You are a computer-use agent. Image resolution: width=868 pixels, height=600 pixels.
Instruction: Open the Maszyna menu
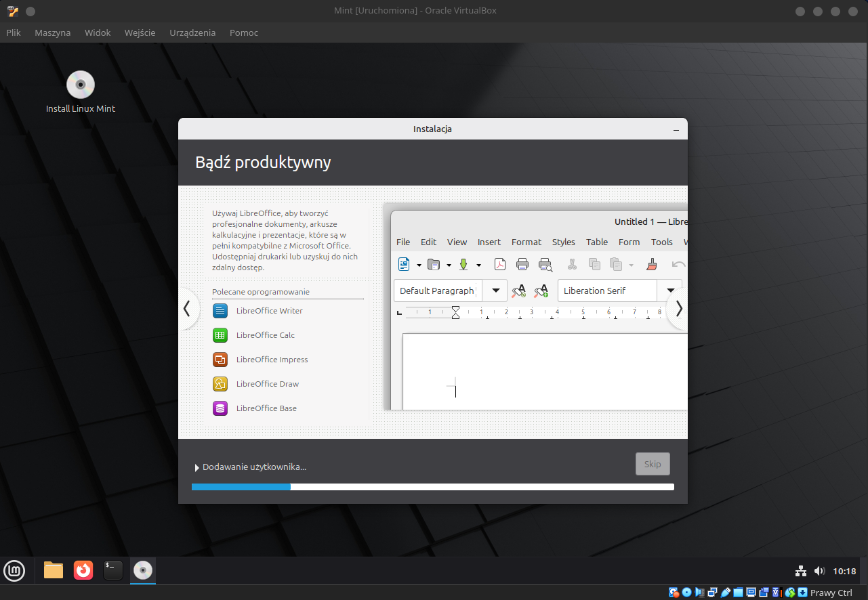pyautogui.click(x=53, y=33)
